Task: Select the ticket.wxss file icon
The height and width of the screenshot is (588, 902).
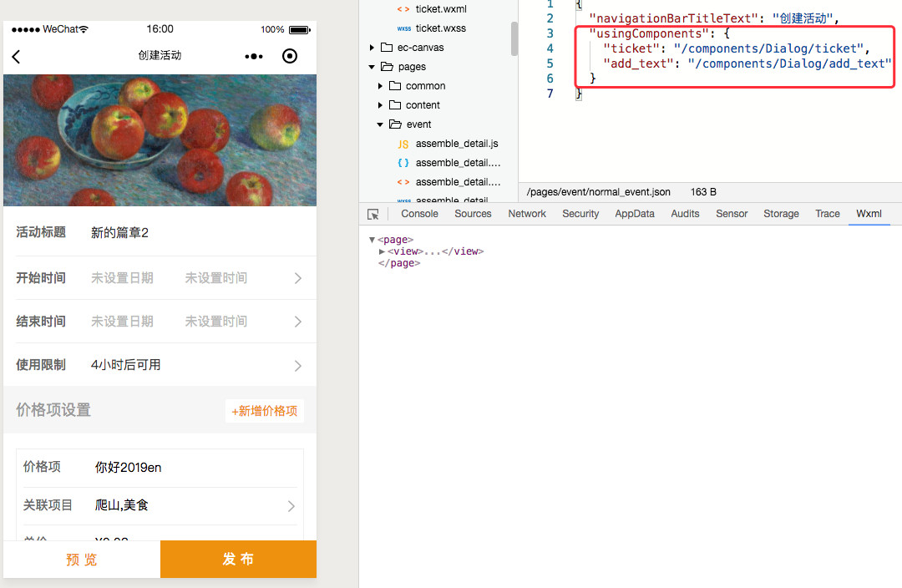Action: (x=404, y=28)
